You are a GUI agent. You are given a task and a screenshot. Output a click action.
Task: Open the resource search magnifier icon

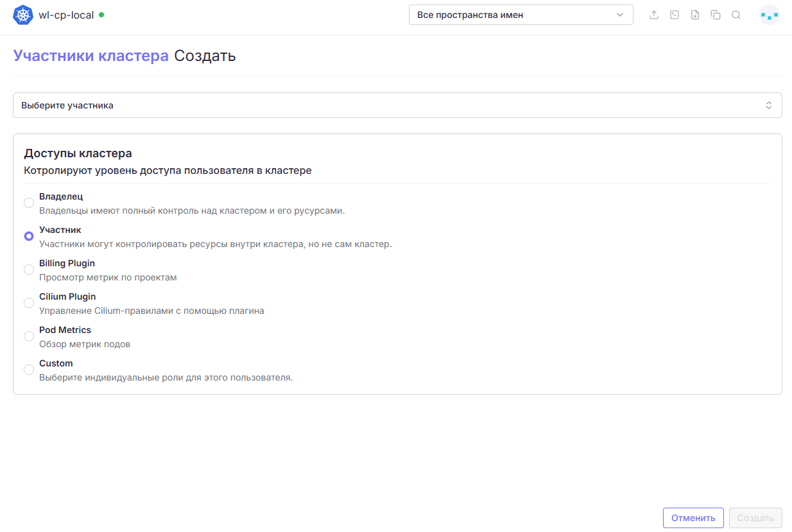(x=736, y=15)
